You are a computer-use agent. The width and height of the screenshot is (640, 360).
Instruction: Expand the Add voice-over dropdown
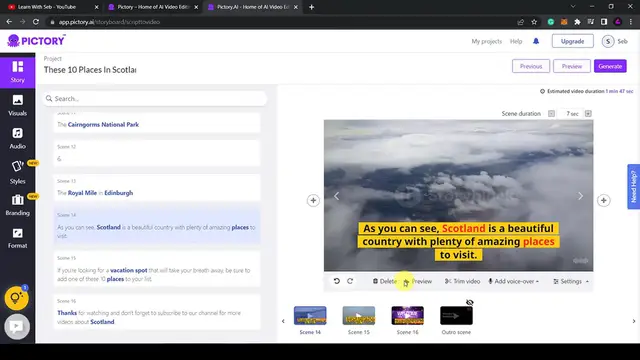coord(513,281)
